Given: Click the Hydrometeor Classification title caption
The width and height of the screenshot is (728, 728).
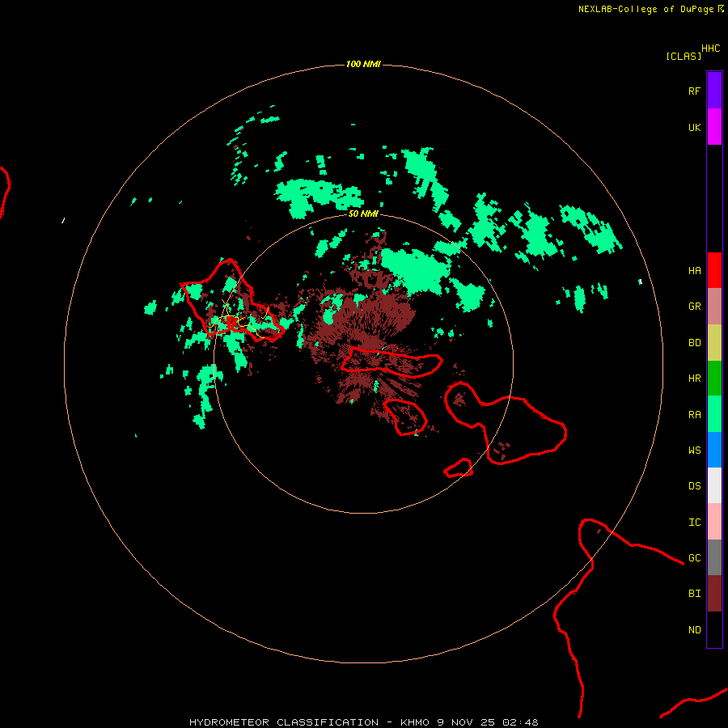Looking at the screenshot, I should pos(363,722).
